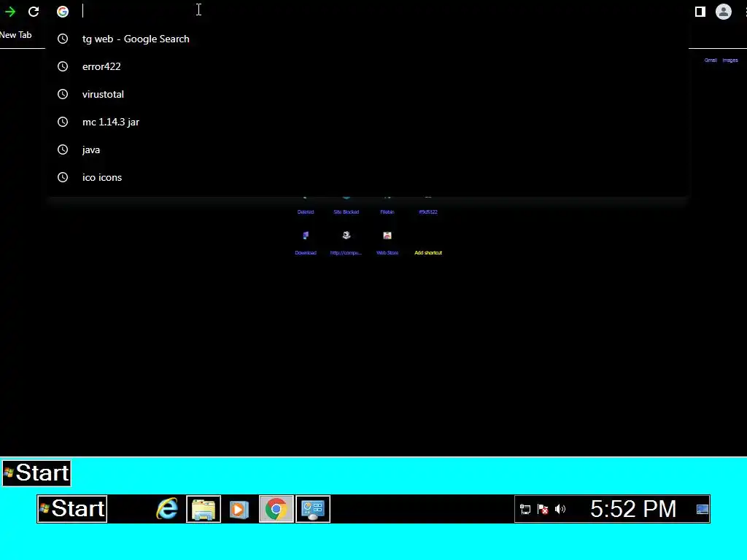Open the profile avatar menu
Screen dimensions: 747x560
point(723,12)
